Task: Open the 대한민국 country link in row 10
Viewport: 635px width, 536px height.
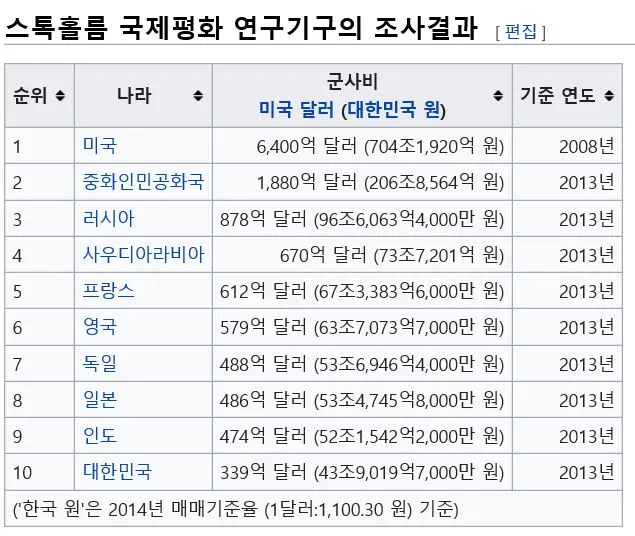Action: coord(117,471)
